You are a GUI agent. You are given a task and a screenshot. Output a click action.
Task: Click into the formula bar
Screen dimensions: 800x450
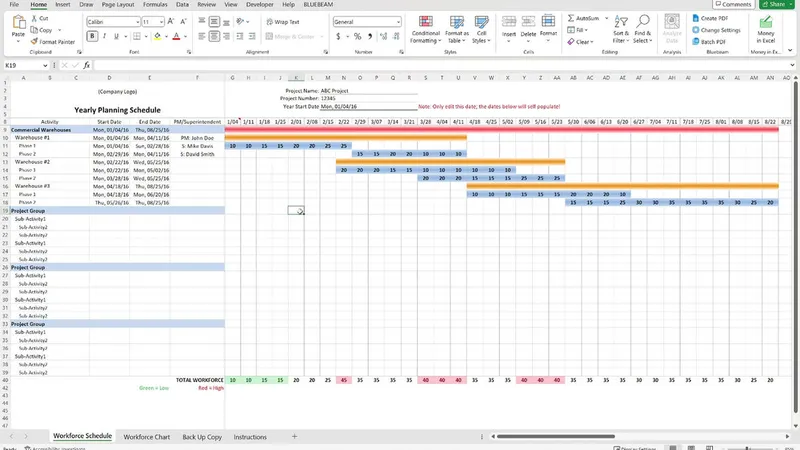tap(441, 65)
